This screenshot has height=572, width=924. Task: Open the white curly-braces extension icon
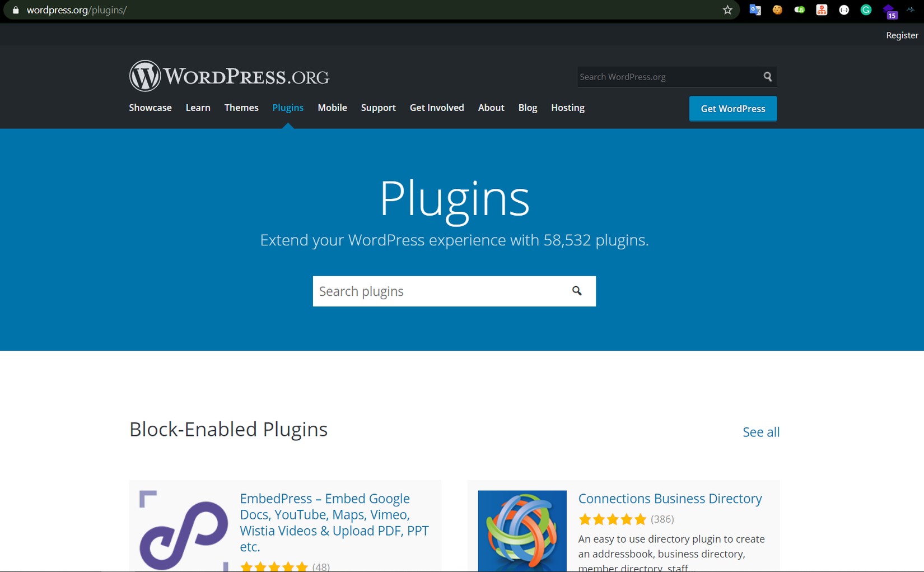(x=844, y=10)
